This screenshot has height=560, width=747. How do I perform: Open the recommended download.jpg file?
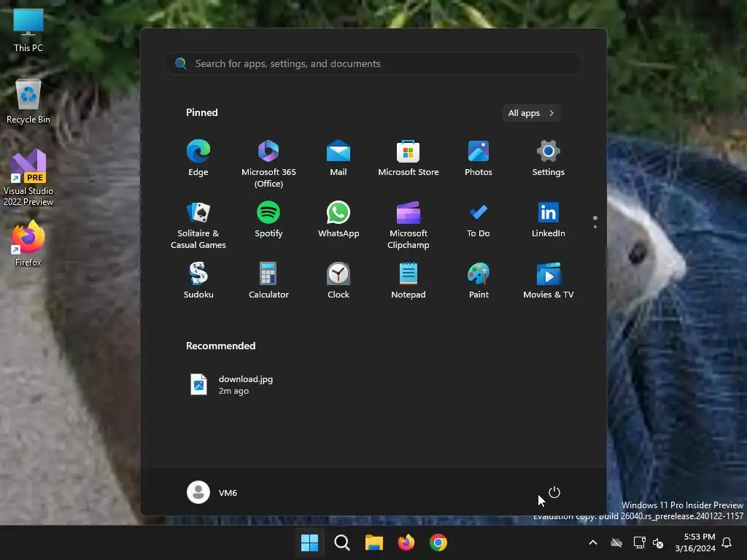(233, 385)
